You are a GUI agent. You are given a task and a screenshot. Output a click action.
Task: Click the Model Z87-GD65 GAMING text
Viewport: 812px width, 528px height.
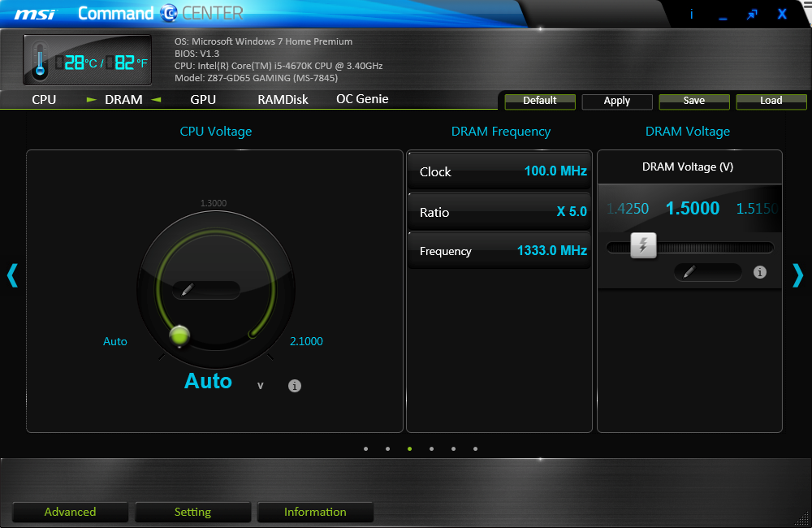257,78
